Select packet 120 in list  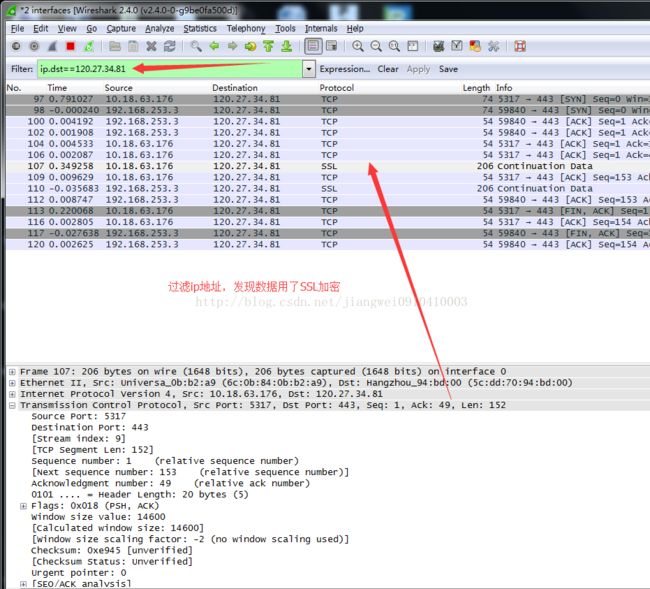pos(328,245)
